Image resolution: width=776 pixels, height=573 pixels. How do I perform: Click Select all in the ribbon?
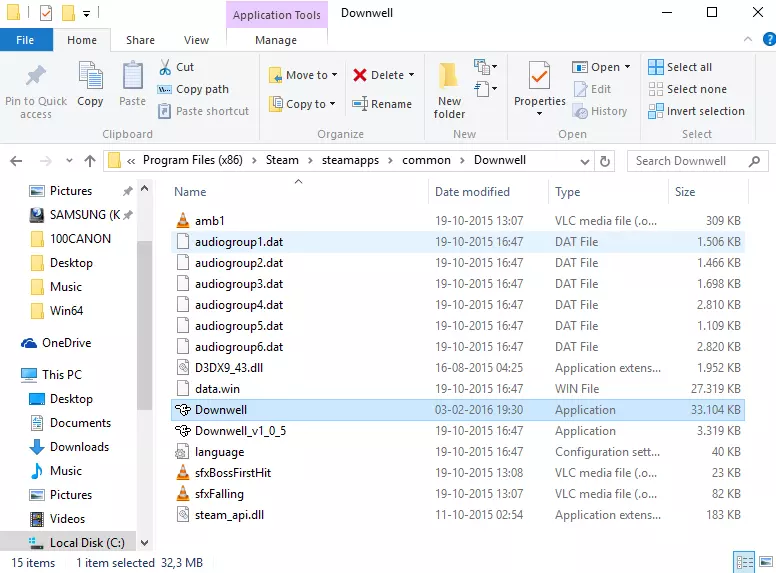[x=680, y=67]
